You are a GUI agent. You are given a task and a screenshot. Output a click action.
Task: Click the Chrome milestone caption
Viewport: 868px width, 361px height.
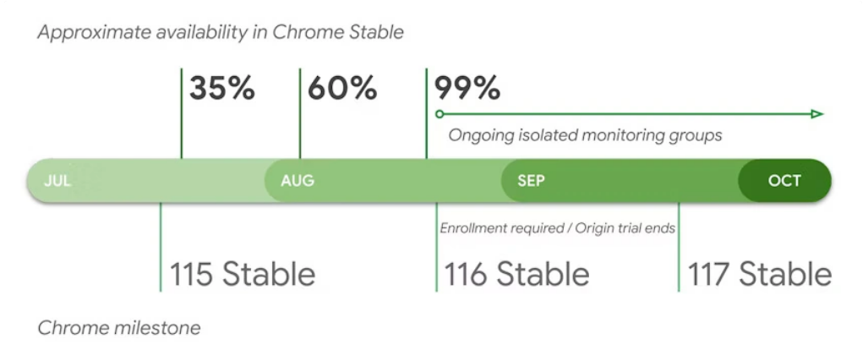(x=118, y=328)
